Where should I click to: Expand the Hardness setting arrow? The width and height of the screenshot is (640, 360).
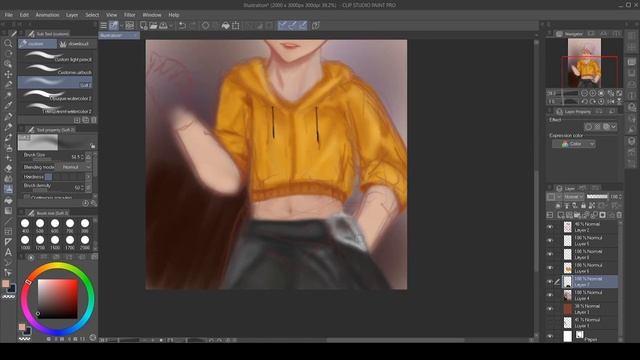[88, 177]
